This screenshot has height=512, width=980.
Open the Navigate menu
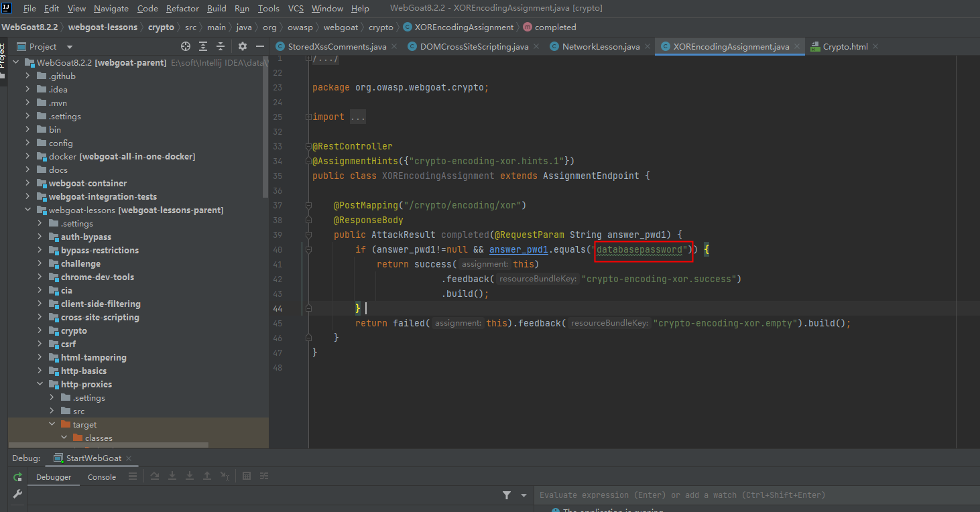pyautogui.click(x=111, y=8)
